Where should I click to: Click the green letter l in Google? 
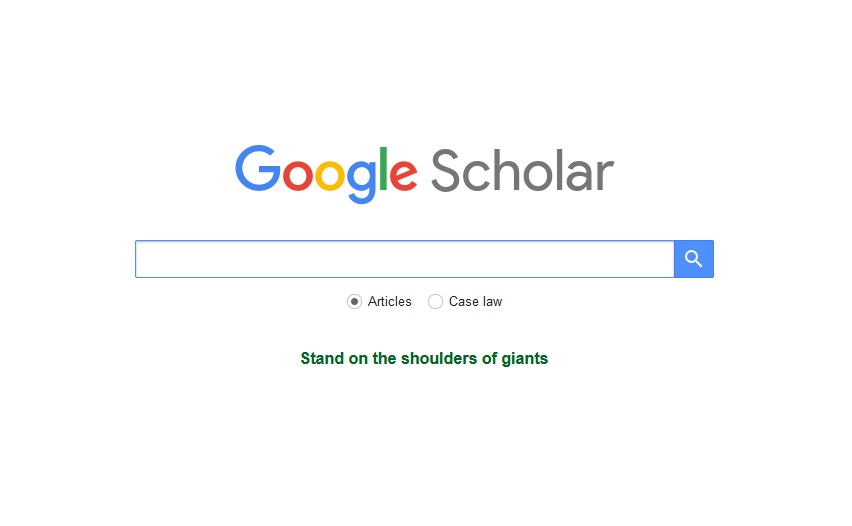pos(383,168)
